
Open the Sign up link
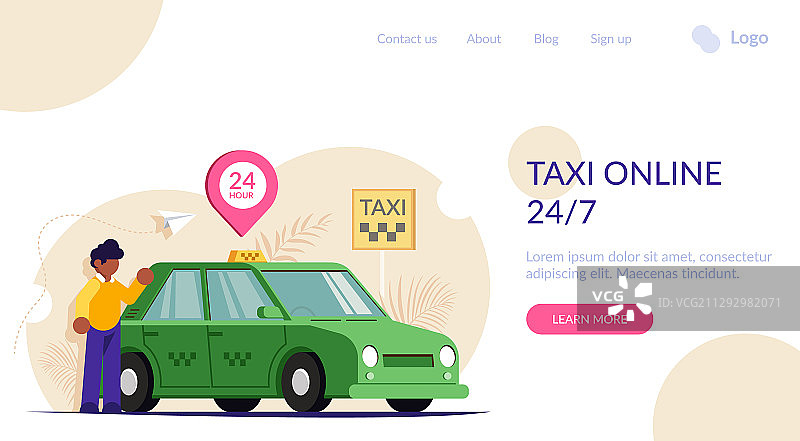pyautogui.click(x=611, y=39)
